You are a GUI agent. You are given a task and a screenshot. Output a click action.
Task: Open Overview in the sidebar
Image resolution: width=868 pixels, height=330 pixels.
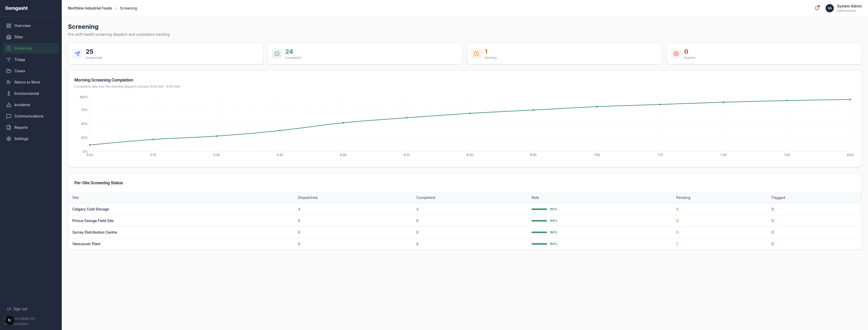(x=31, y=26)
